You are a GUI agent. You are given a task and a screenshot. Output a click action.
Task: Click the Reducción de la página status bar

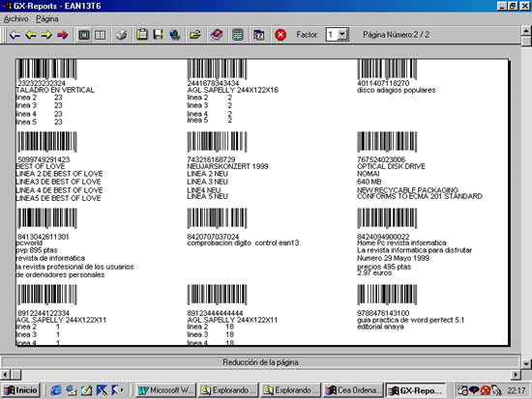260,362
